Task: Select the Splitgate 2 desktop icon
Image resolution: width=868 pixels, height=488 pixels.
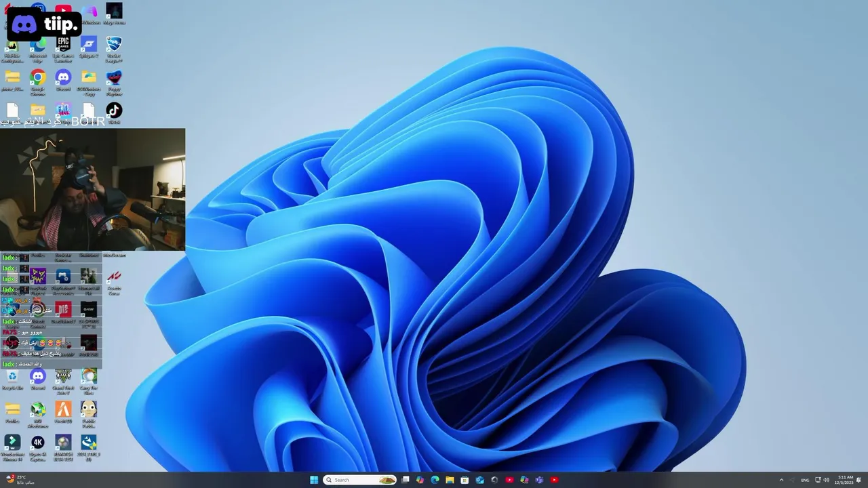Action: pyautogui.click(x=89, y=47)
